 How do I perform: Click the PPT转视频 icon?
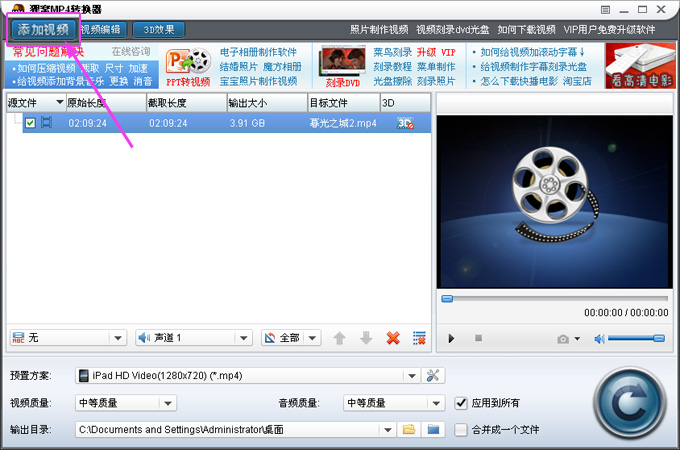click(x=188, y=67)
